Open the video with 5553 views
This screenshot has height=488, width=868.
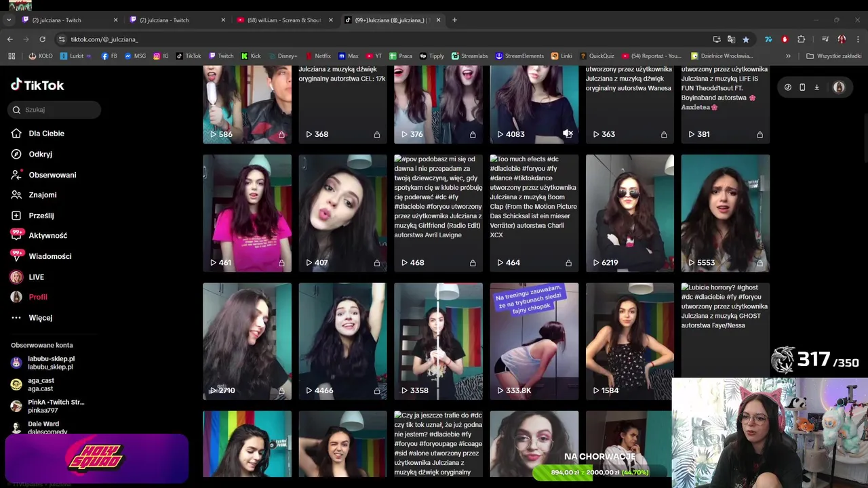click(726, 213)
